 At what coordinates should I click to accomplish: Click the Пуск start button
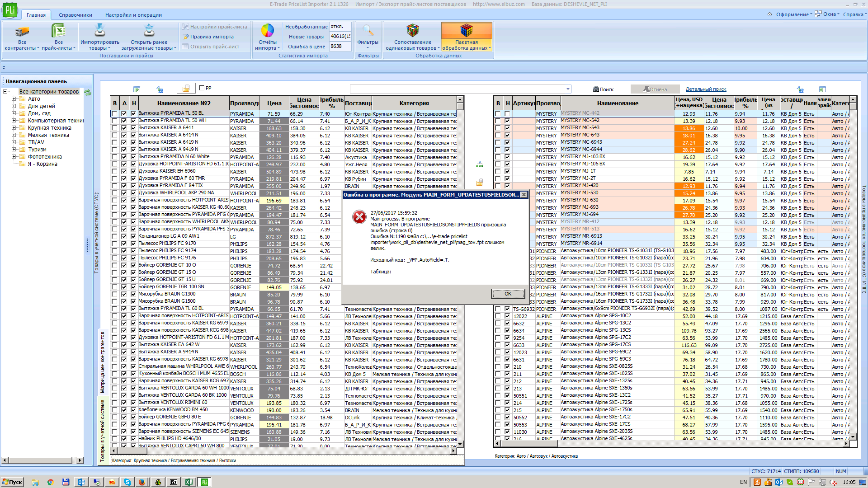point(12,482)
